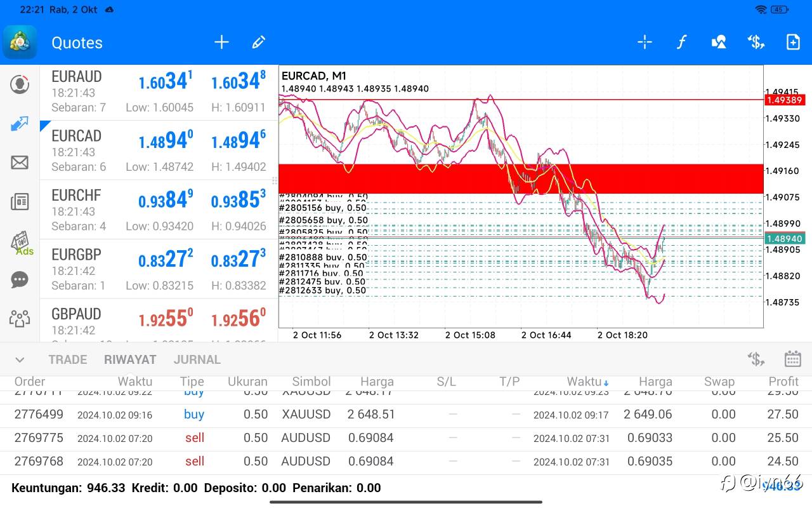Switch to TRADE tab
This screenshot has width=812, height=508.
click(68, 359)
